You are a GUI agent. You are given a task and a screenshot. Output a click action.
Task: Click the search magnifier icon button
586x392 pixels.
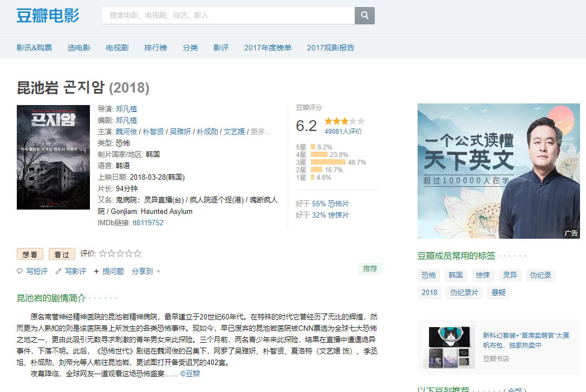click(364, 16)
